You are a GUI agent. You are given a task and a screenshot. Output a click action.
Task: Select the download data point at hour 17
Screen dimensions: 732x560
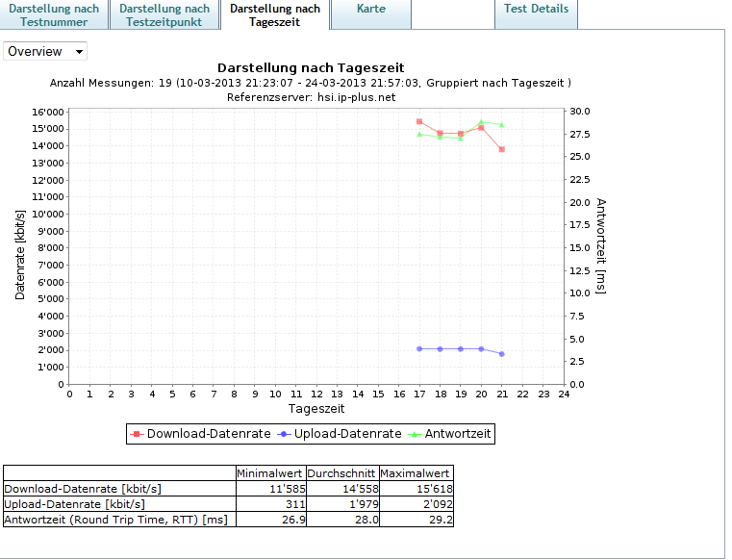click(419, 121)
